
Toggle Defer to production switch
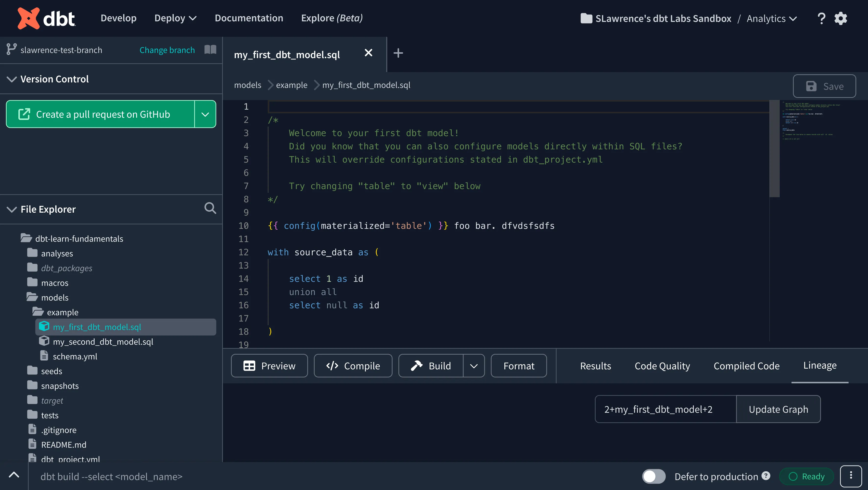653,476
